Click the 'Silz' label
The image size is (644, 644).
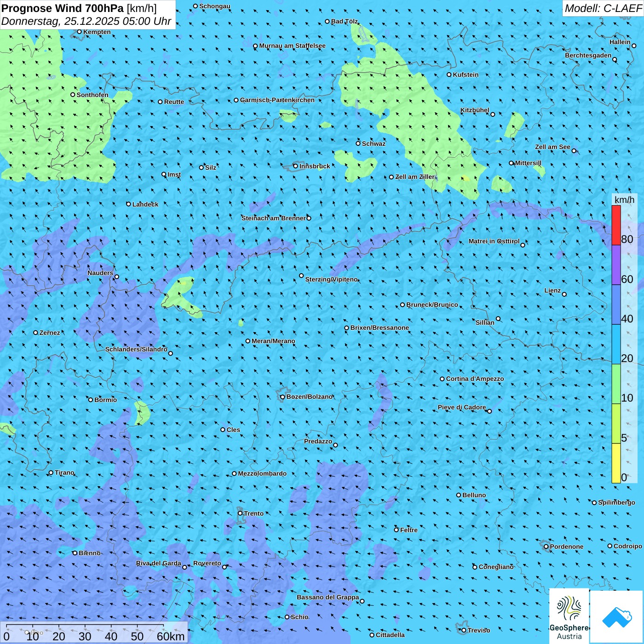tap(211, 167)
